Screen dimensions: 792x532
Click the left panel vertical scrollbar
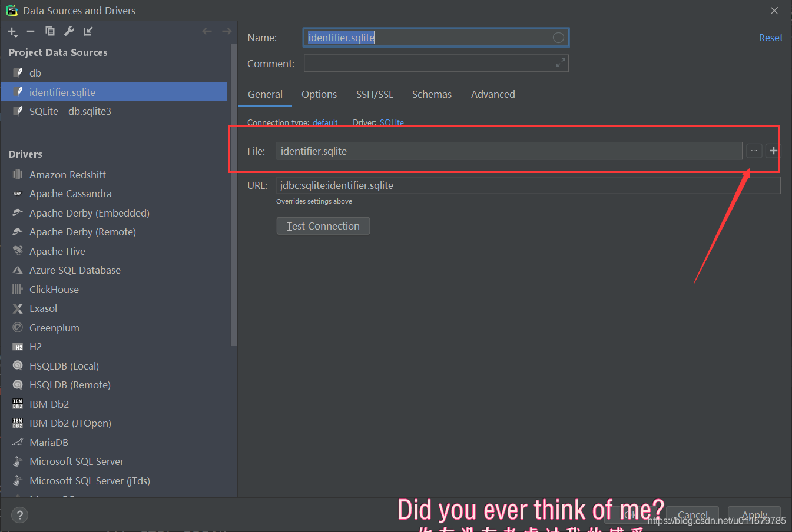tap(233, 194)
